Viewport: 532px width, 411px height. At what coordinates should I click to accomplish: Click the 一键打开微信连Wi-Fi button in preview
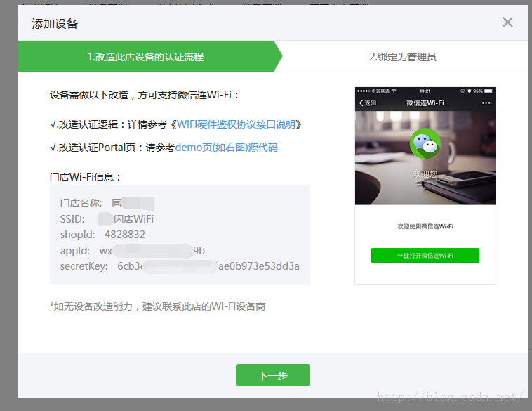425,256
